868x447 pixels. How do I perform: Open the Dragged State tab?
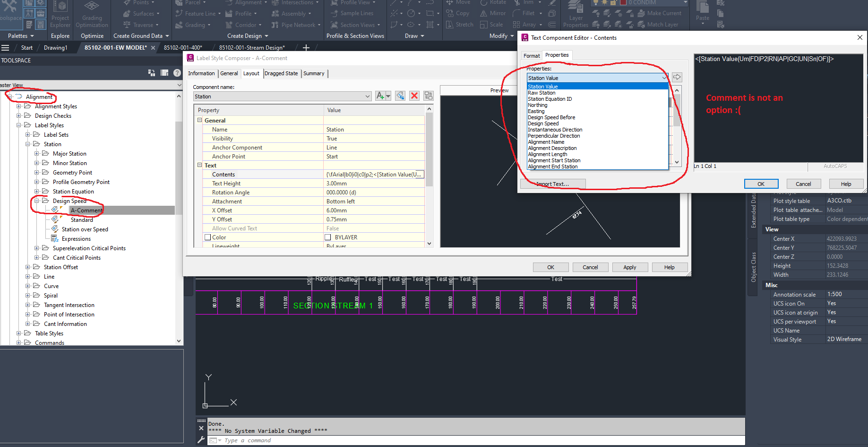point(281,73)
